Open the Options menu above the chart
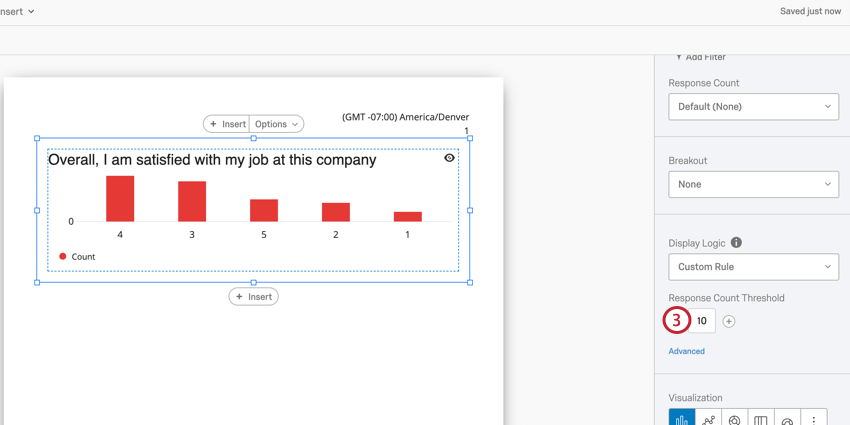The image size is (850, 425). click(276, 124)
